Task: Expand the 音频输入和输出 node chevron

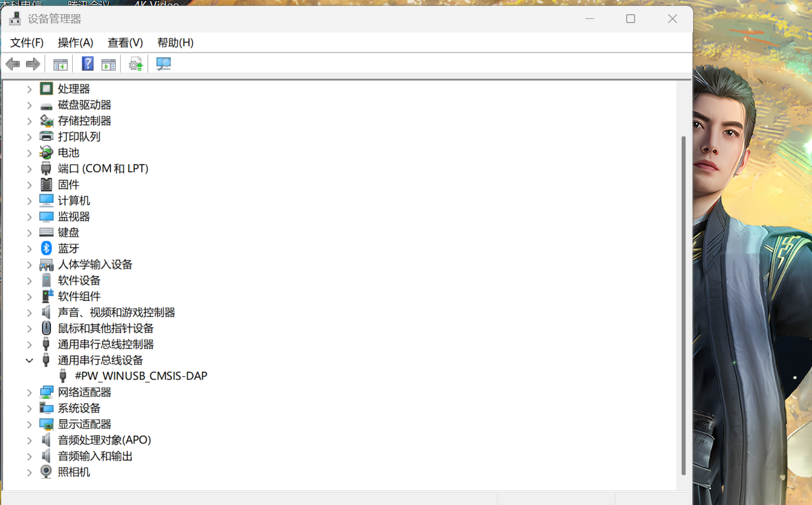Action: coord(29,456)
